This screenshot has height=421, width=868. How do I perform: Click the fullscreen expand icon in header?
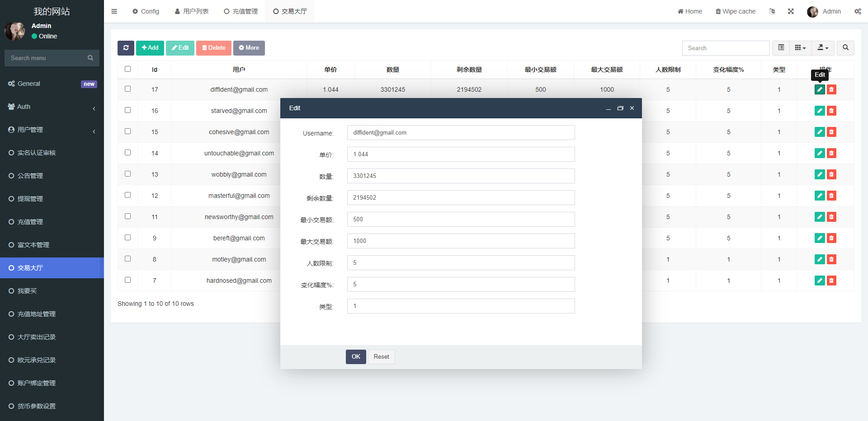[791, 11]
